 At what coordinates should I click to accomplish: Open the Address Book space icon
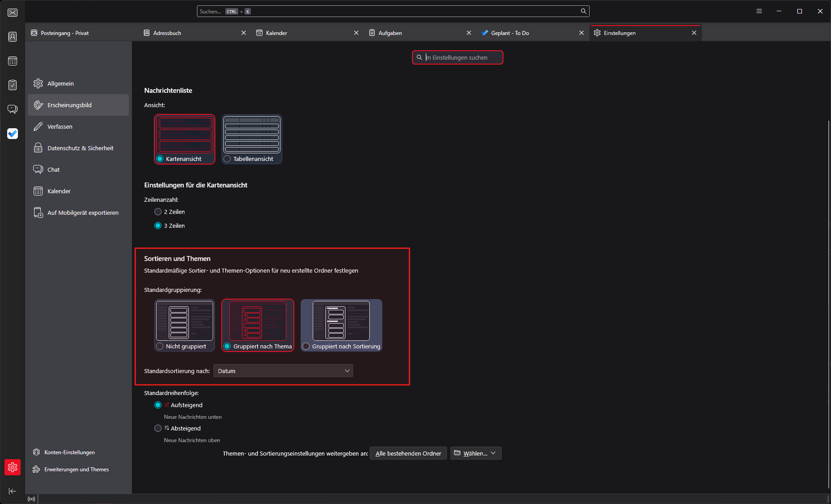pos(13,37)
